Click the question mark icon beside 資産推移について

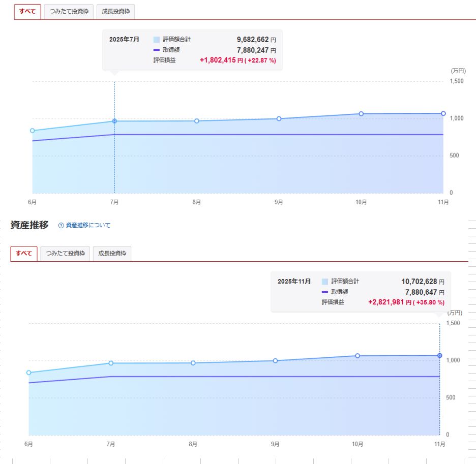(x=61, y=225)
